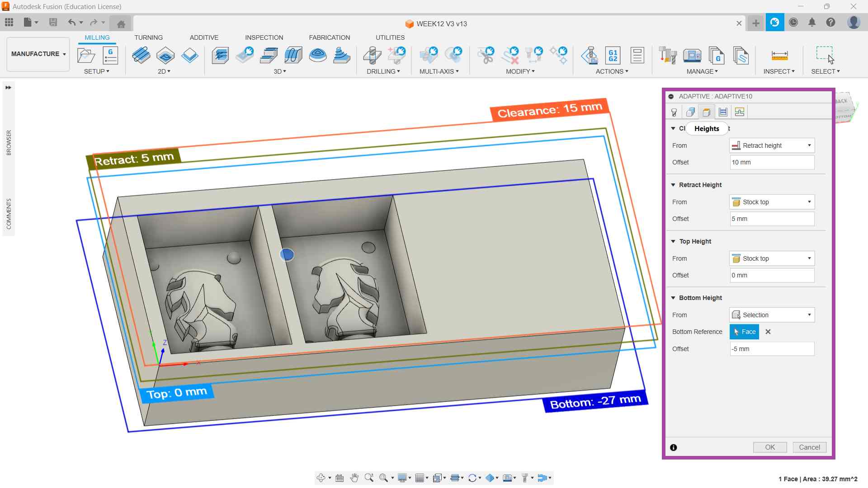This screenshot has width=868, height=488.
Task: Open the Bottom Height From dropdown
Action: [772, 315]
